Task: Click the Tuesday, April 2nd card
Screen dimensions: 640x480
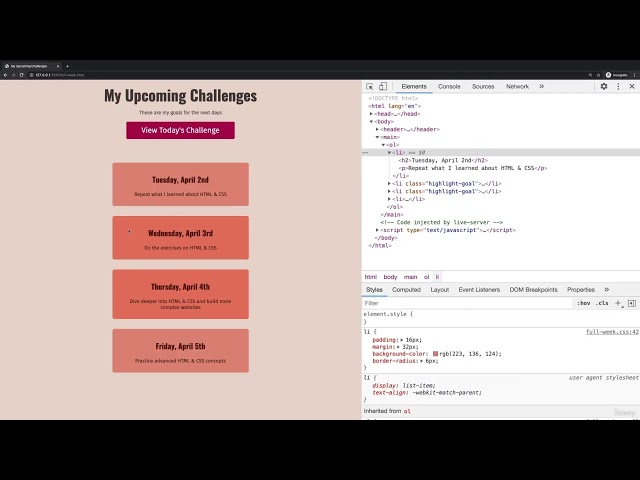Action: coord(180,184)
